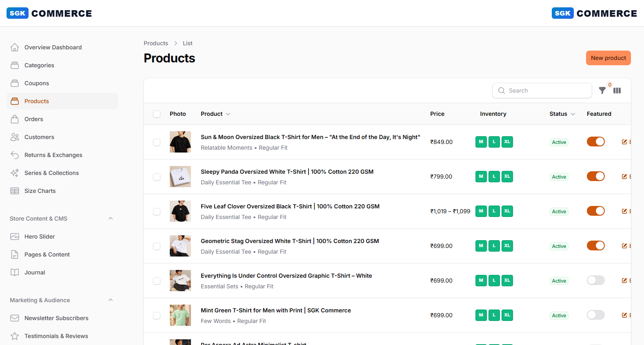The height and width of the screenshot is (345, 644).
Task: Click the Products breadcrumb link
Action: pos(156,43)
